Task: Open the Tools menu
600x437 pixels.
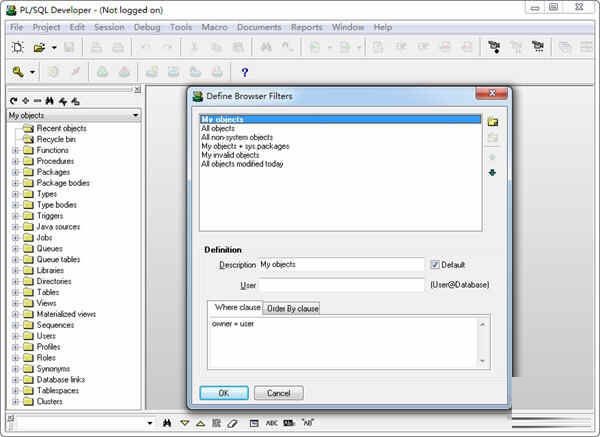Action: [181, 27]
